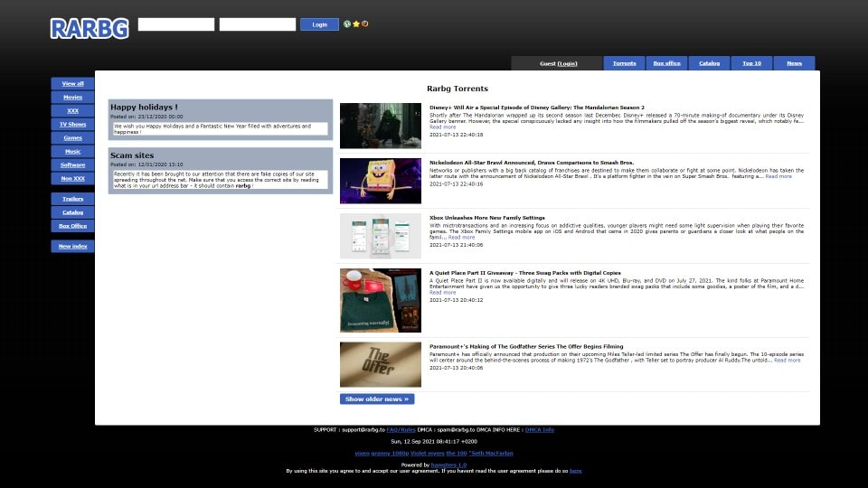Select Movies in the sidebar

pos(72,97)
